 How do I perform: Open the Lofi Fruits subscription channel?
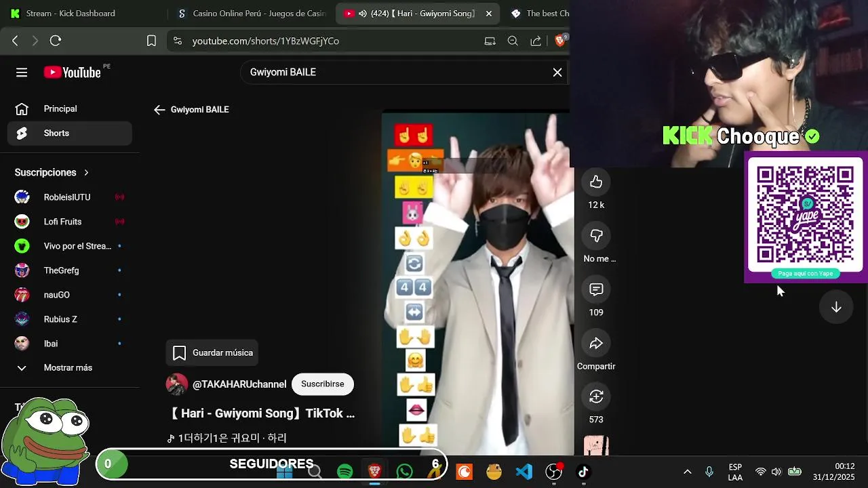tap(70, 222)
